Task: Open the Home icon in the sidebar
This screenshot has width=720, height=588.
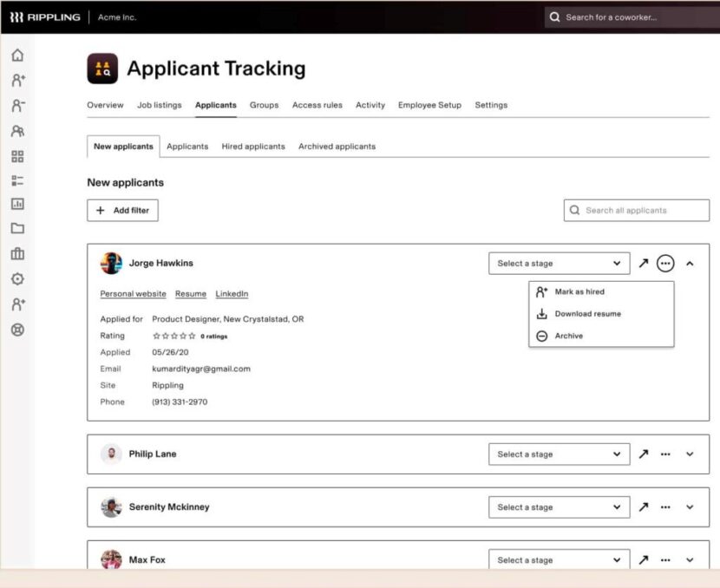Action: coord(16,55)
